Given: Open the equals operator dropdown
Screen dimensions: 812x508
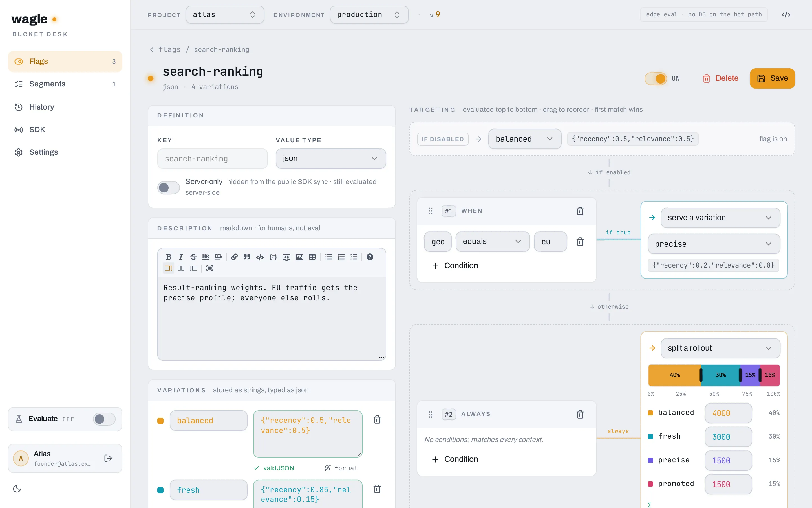Looking at the screenshot, I should [x=492, y=242].
